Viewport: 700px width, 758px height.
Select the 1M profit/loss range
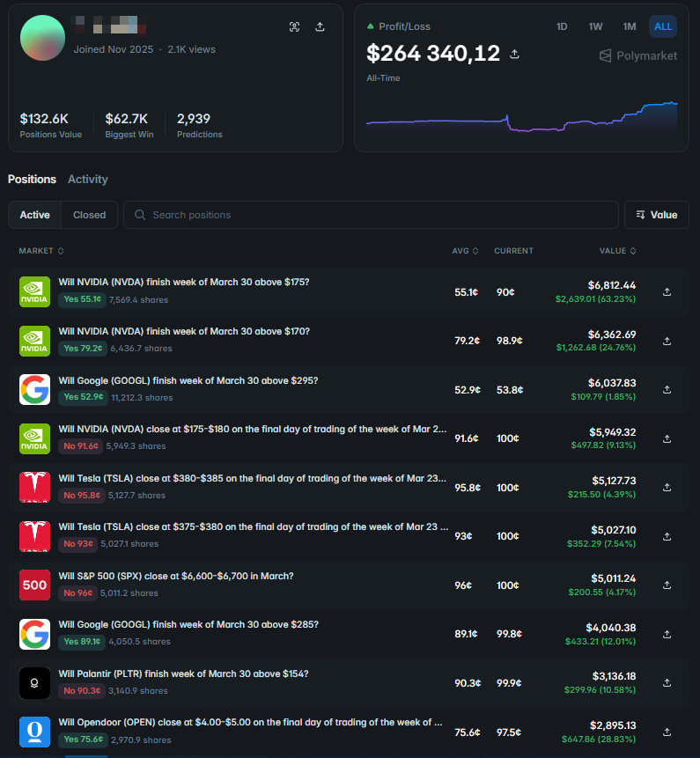click(630, 26)
